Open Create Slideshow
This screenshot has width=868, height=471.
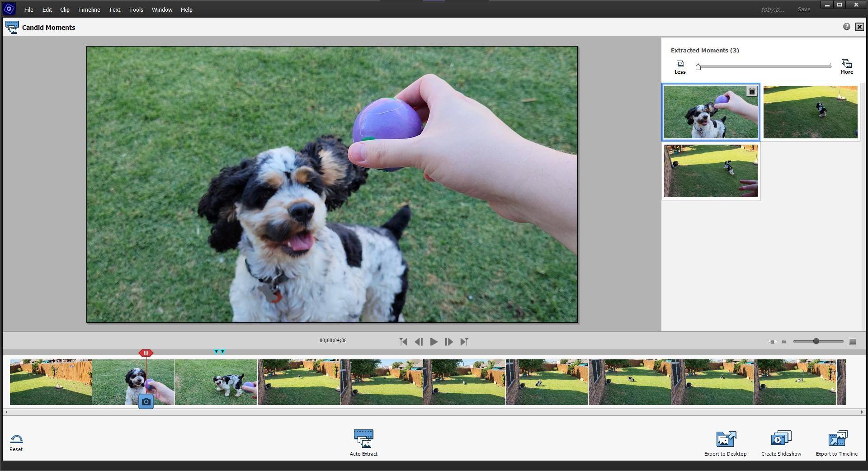click(x=781, y=439)
